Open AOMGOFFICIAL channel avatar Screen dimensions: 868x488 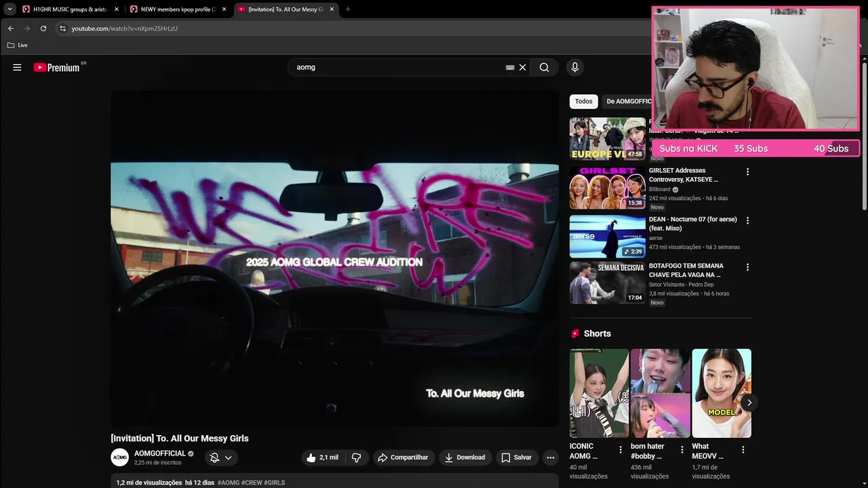pos(120,457)
